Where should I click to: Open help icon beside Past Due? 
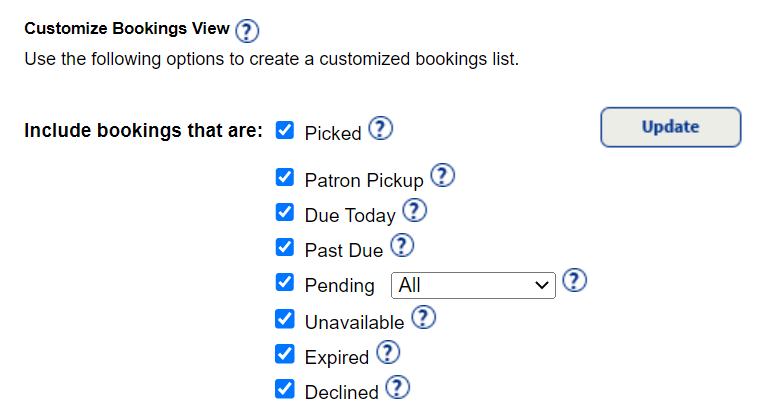coord(402,245)
